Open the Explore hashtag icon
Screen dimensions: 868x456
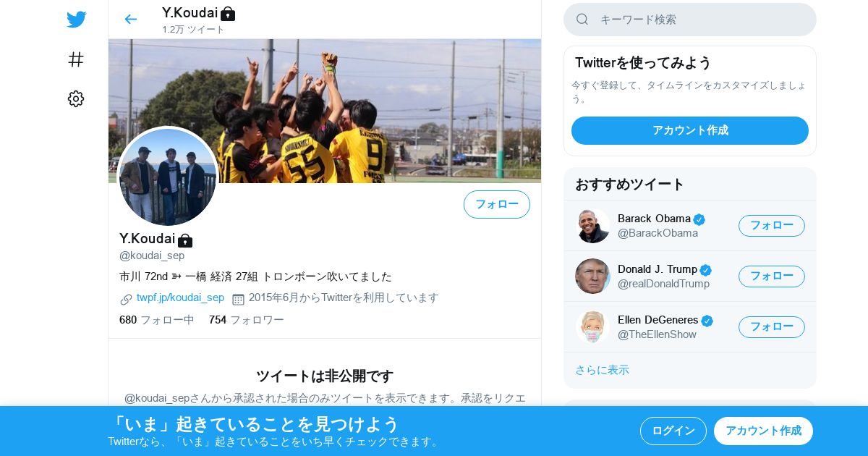pyautogui.click(x=76, y=59)
